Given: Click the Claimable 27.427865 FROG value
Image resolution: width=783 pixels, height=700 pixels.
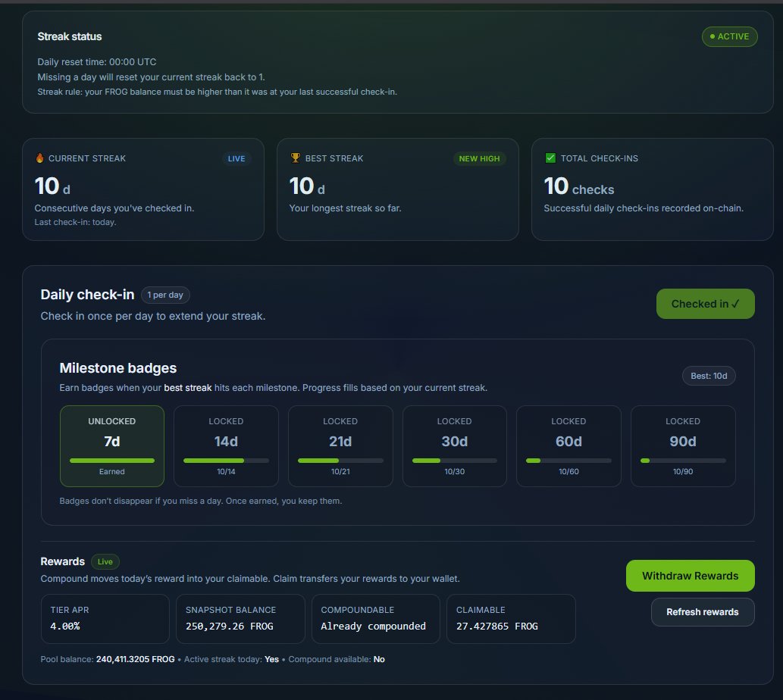Looking at the screenshot, I should [497, 627].
